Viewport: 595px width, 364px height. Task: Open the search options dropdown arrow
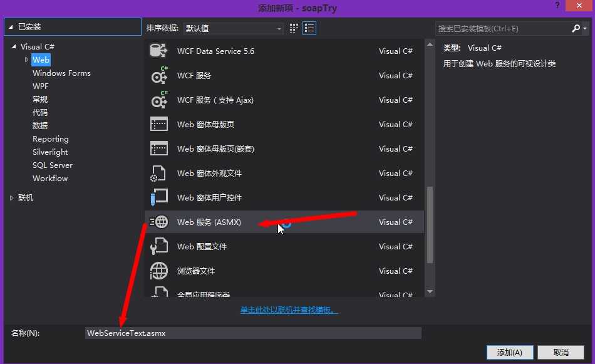[x=585, y=28]
